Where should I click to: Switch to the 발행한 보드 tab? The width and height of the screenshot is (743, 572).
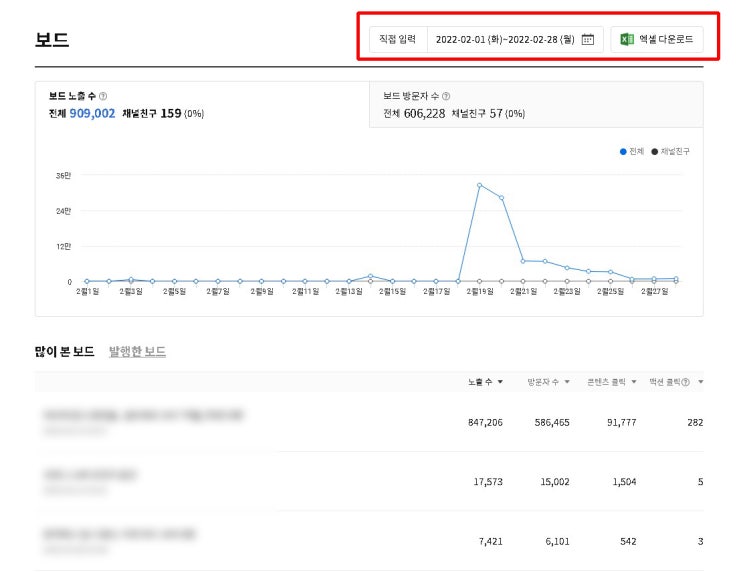137,352
